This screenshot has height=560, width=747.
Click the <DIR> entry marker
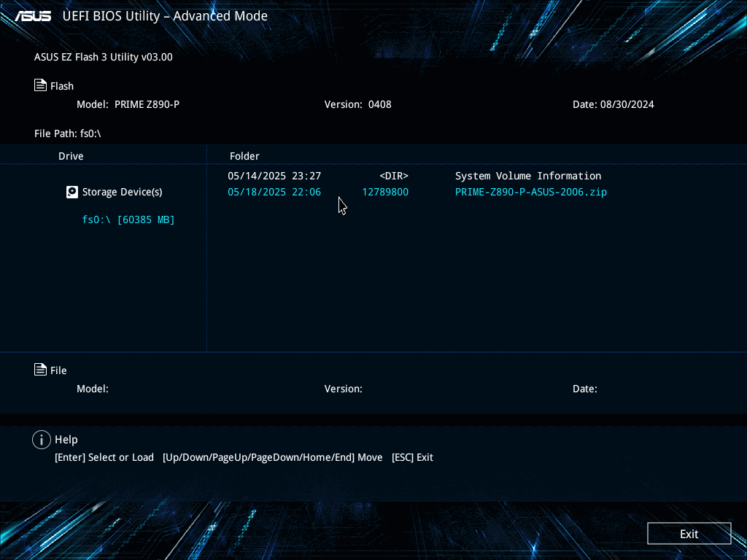click(x=393, y=176)
